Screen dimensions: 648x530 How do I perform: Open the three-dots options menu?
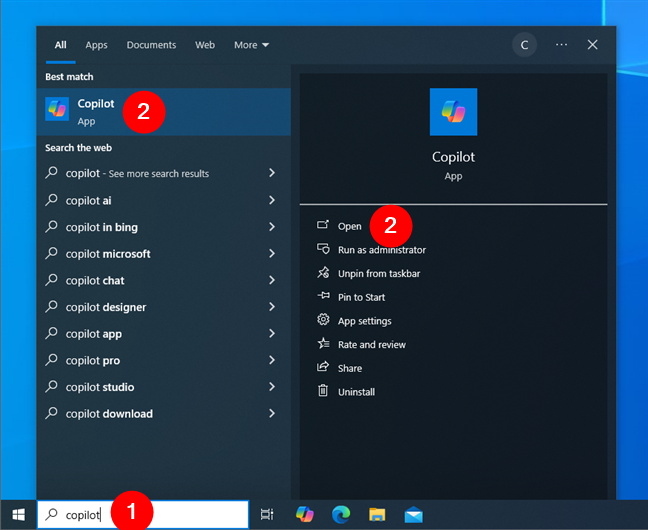[561, 45]
